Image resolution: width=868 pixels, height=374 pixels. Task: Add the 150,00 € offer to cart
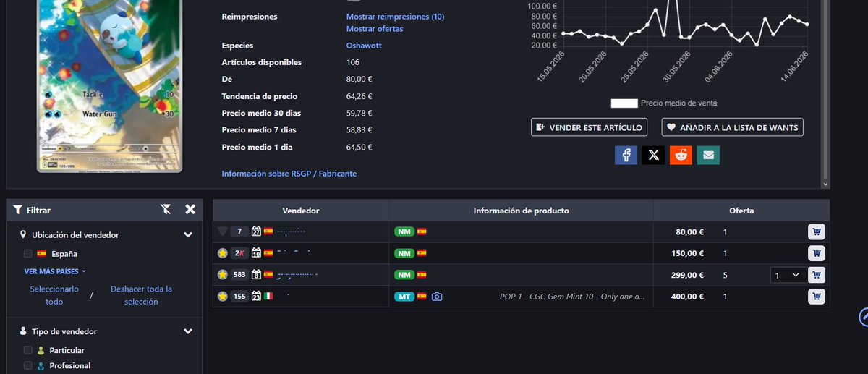click(816, 253)
